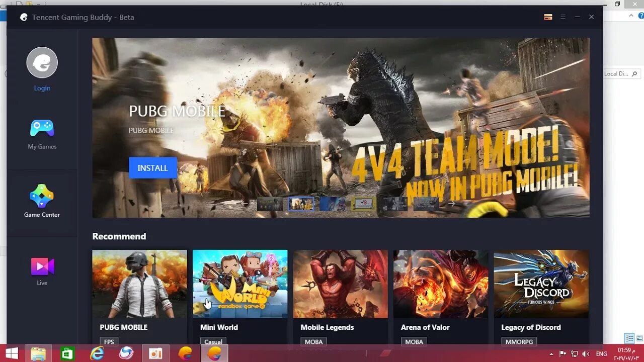Viewport: 644px width, 362px height.
Task: Click the MMORPG genre tag
Action: 519,342
